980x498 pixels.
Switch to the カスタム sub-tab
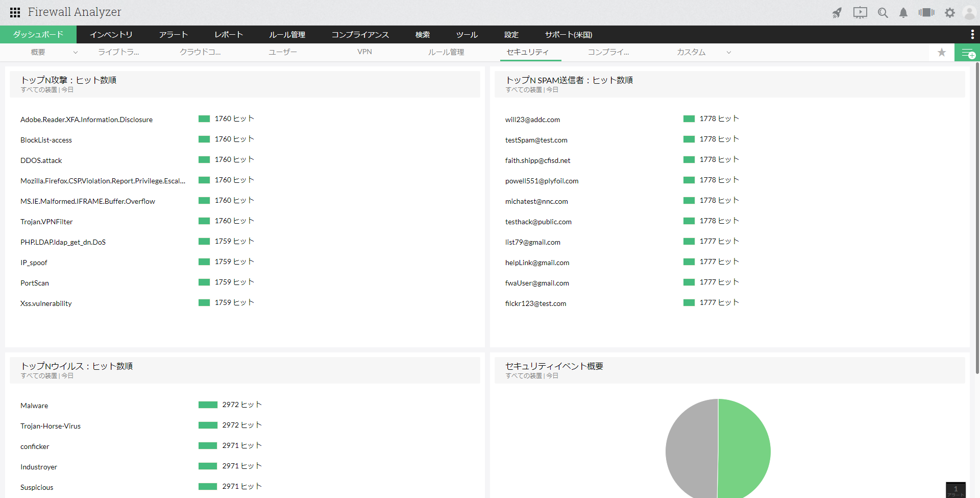point(691,52)
